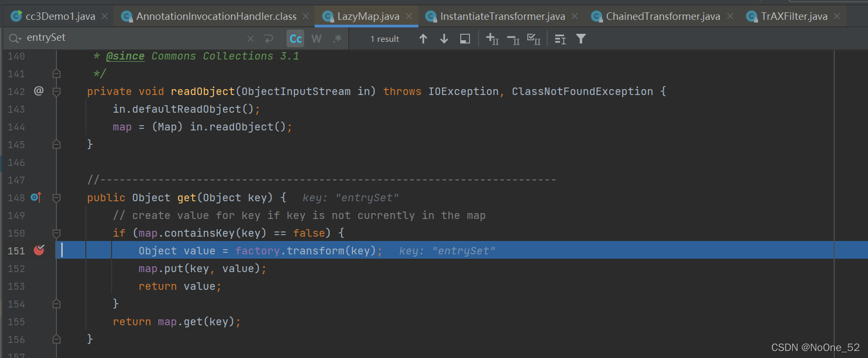Image resolution: width=868 pixels, height=358 pixels.
Task: Collapse comment fold marker at line 141
Action: tap(56, 74)
